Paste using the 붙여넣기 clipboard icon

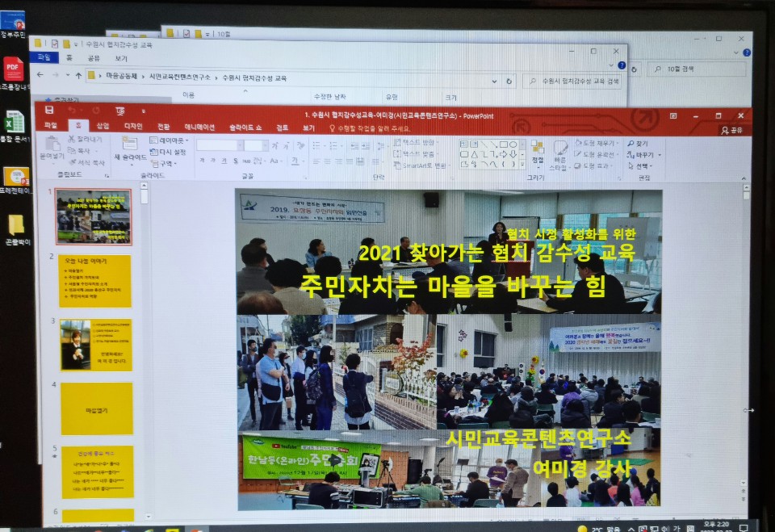[x=52, y=149]
